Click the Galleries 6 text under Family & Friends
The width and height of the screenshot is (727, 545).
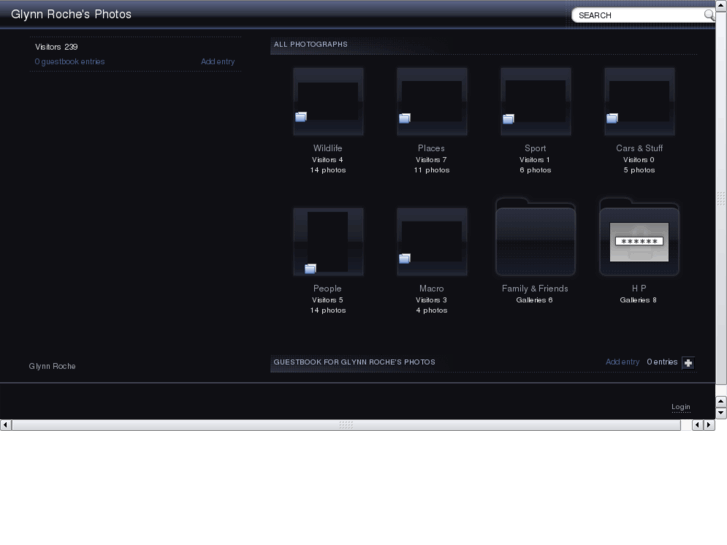point(534,300)
